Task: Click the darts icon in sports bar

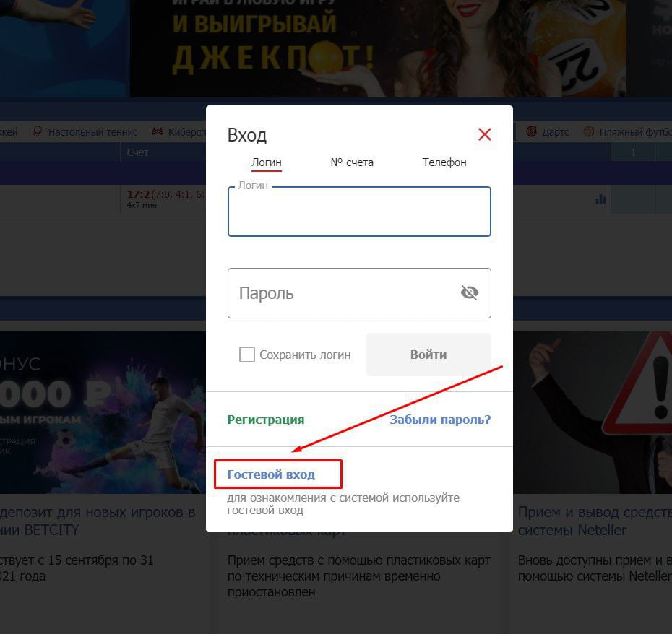Action: coord(532,132)
